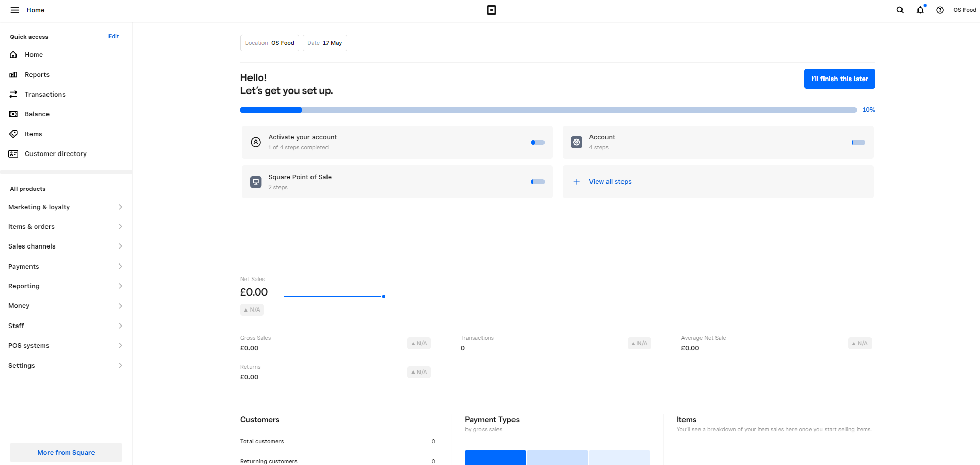Click the setup progress bar
980x465 pixels.
click(548, 110)
